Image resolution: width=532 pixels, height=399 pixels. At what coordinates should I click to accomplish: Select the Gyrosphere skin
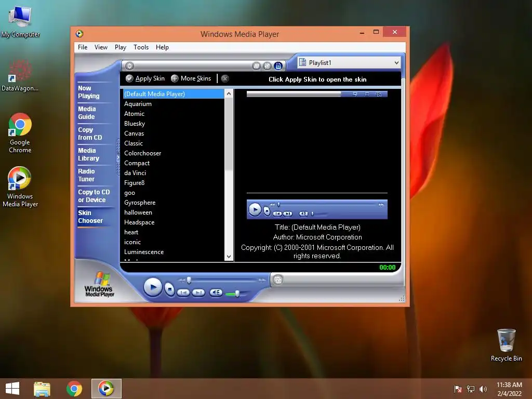coord(174,202)
